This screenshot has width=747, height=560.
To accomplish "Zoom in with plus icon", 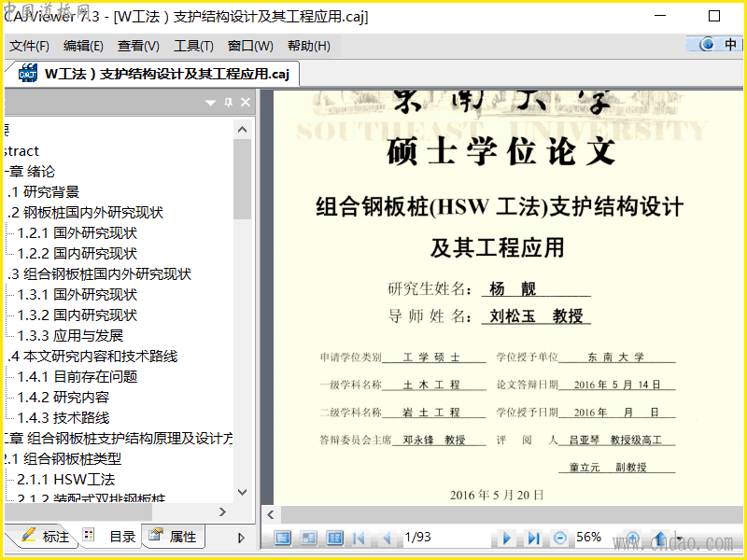I will pos(632,539).
